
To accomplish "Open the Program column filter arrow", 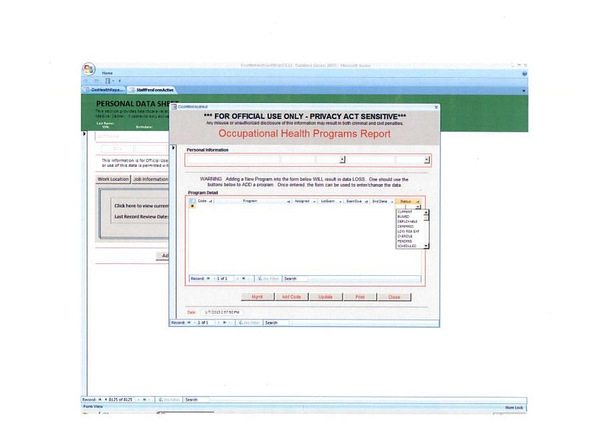I will tap(289, 201).
